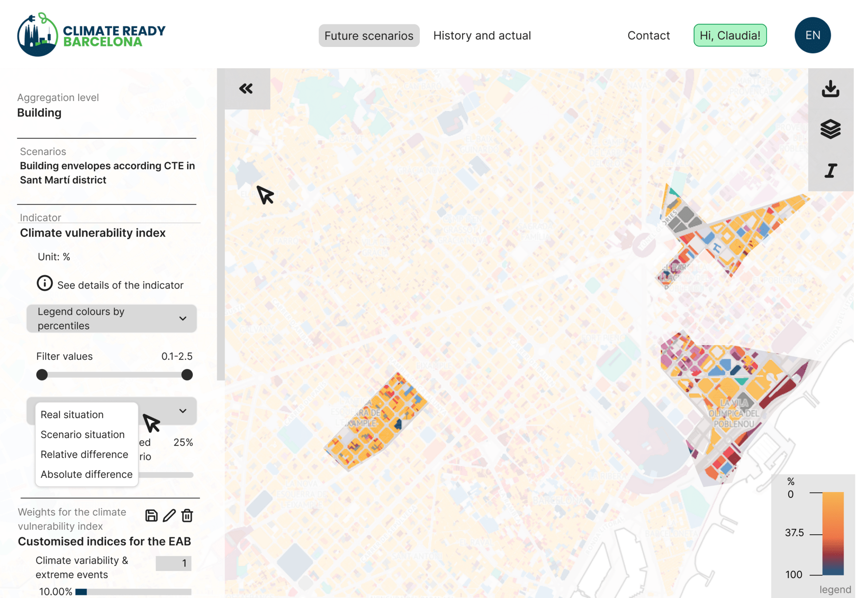Open Legend colours by percentiles dropdown
The image size is (868, 598).
pyautogui.click(x=111, y=318)
